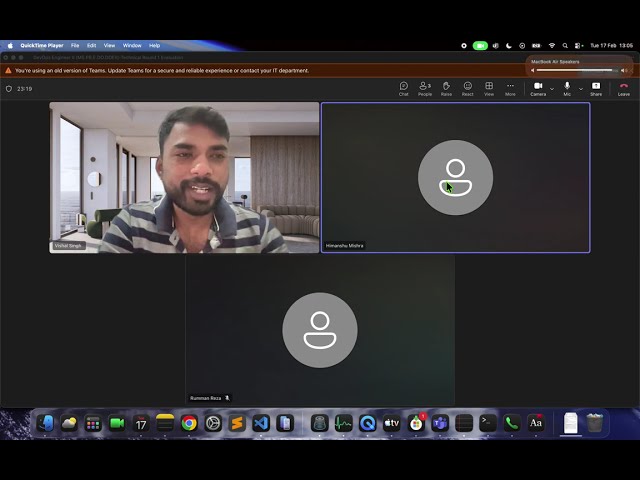Viewport: 640px width, 480px height.
Task: Open Activity Monitor from the dock
Action: point(343,423)
